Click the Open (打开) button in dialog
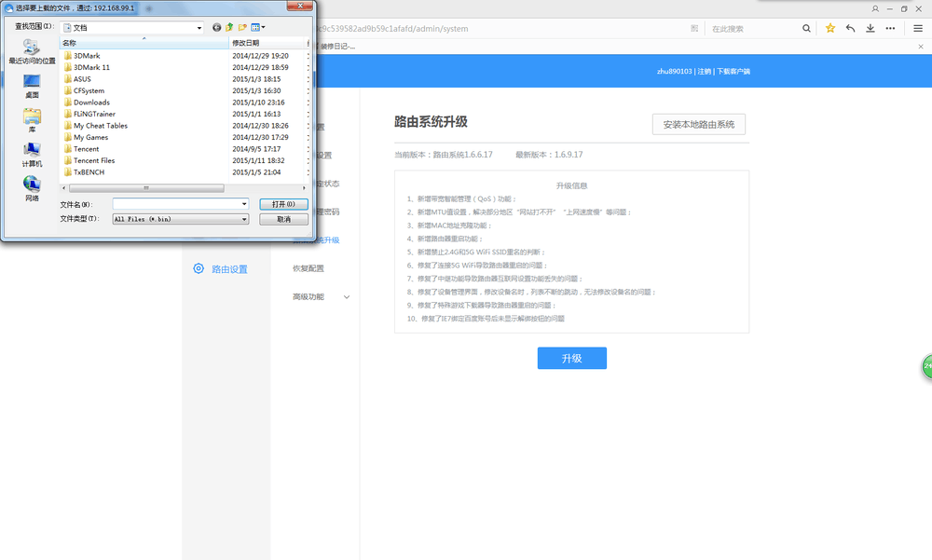Screen dimensions: 932x560 [283, 204]
